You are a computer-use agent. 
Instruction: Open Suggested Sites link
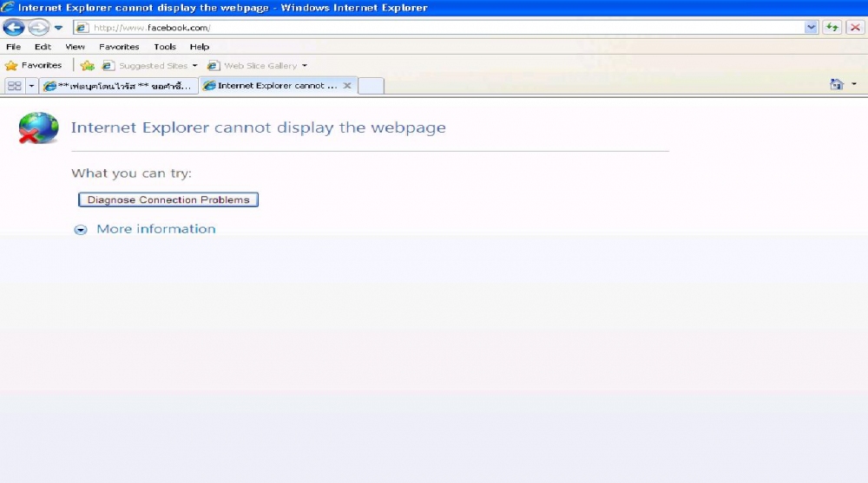154,66
